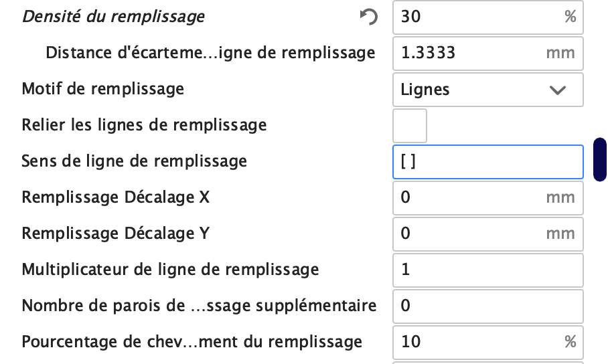Select the Densité du remplissage label

pos(113,17)
